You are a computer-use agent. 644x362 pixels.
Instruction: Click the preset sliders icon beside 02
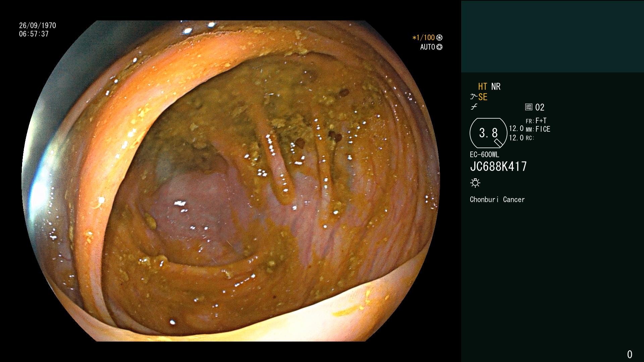coord(529,107)
